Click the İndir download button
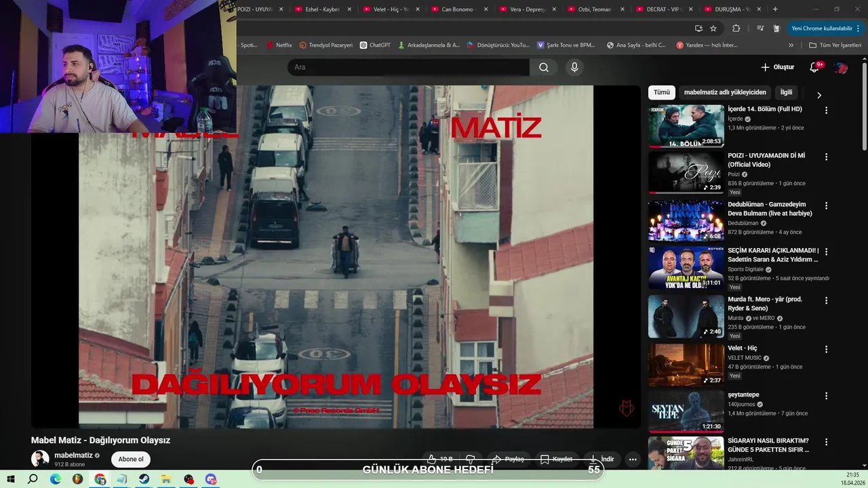This screenshot has width=868, height=488. coord(601,459)
